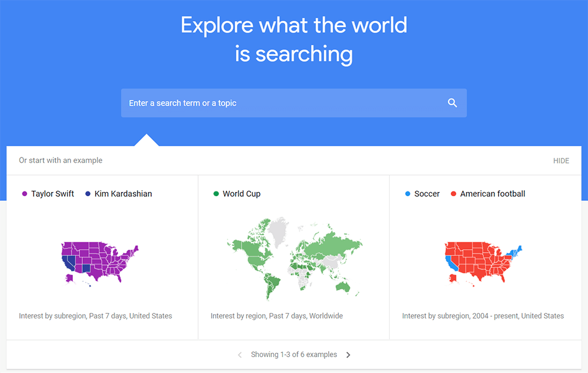Image resolution: width=588 pixels, height=373 pixels.
Task: Click the blue Soccer legend dot
Action: click(407, 194)
